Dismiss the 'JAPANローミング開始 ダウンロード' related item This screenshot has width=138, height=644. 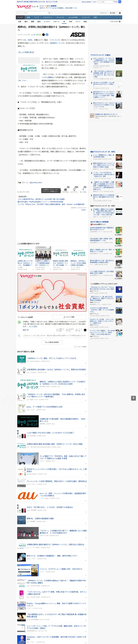tap(86, 363)
